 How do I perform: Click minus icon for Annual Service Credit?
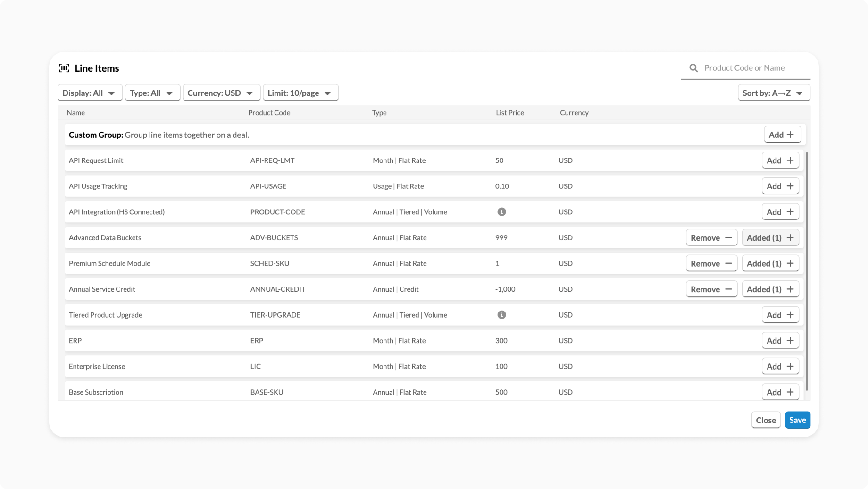pos(728,289)
